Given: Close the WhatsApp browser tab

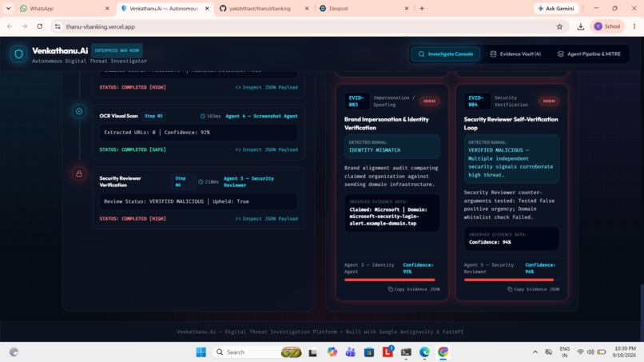Looking at the screenshot, I should (x=107, y=8).
